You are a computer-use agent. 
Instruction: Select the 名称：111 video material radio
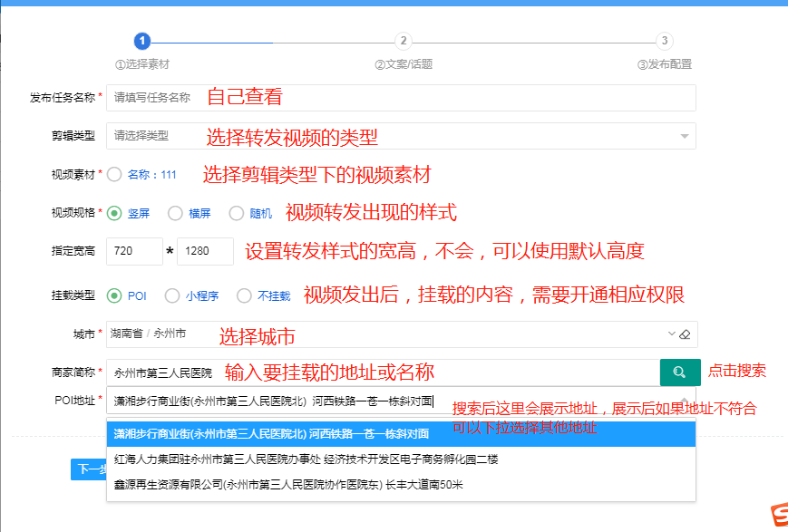click(x=114, y=174)
